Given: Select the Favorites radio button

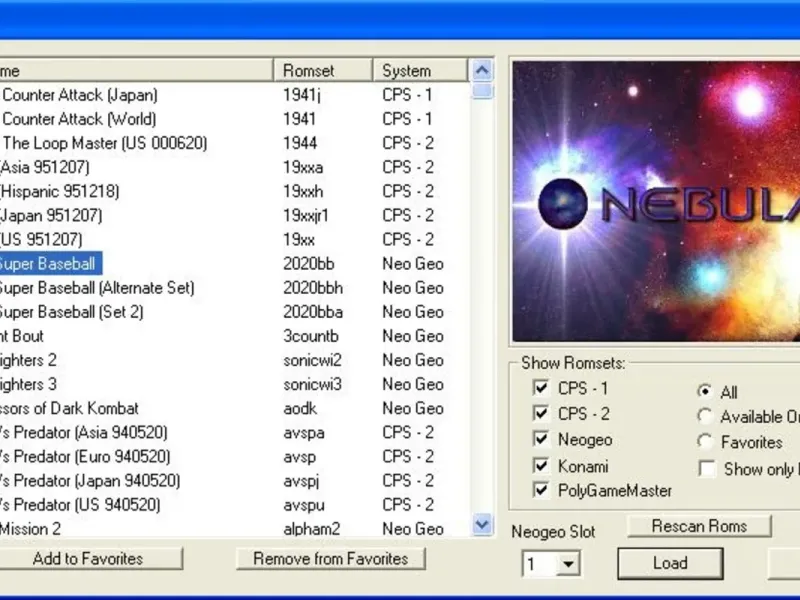Looking at the screenshot, I should tap(705, 441).
